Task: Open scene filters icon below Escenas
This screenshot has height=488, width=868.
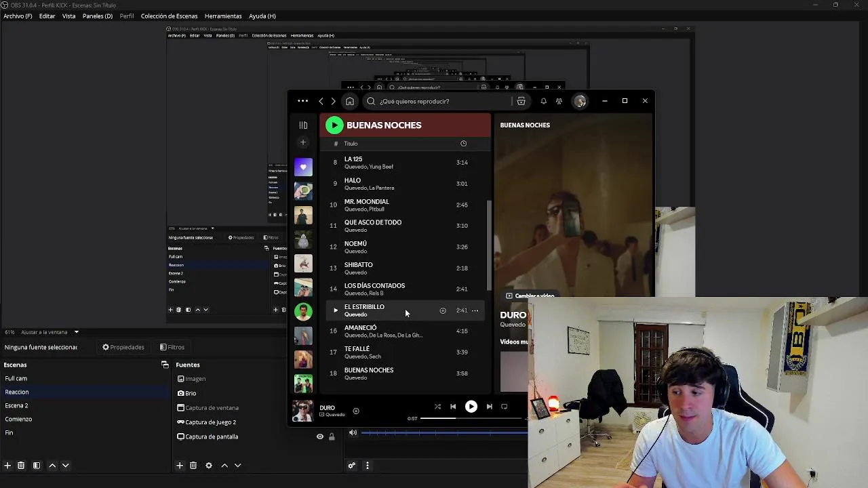Action: point(37,466)
